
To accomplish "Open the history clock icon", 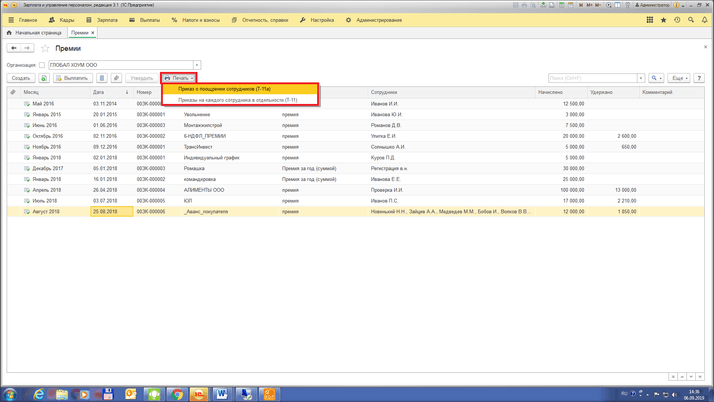I will 677,19.
